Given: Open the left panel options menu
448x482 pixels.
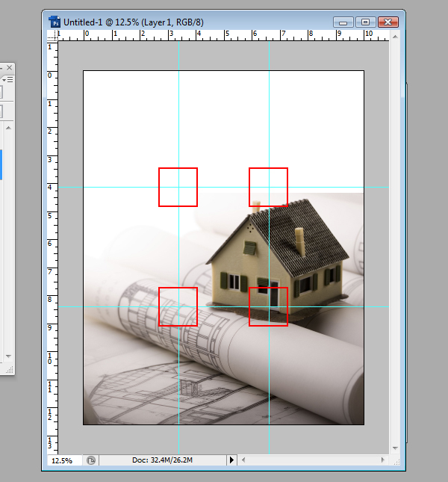Looking at the screenshot, I should click(x=7, y=80).
